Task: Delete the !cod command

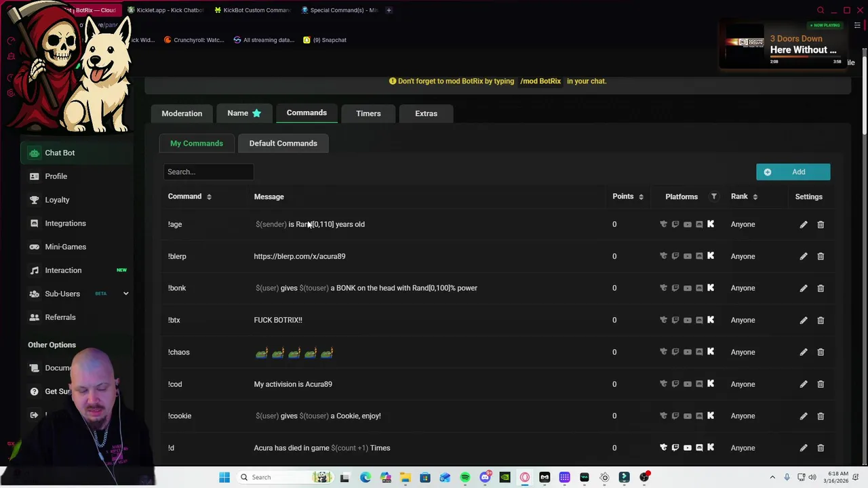Action: pyautogui.click(x=821, y=384)
